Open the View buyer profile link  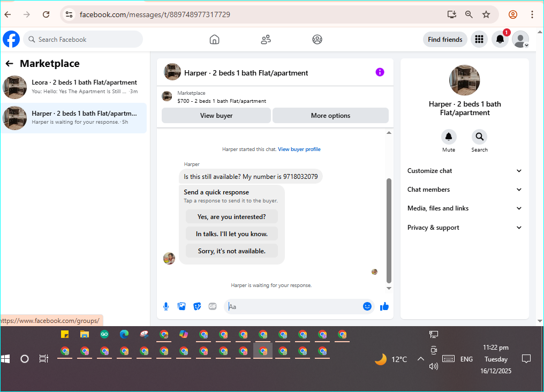299,149
